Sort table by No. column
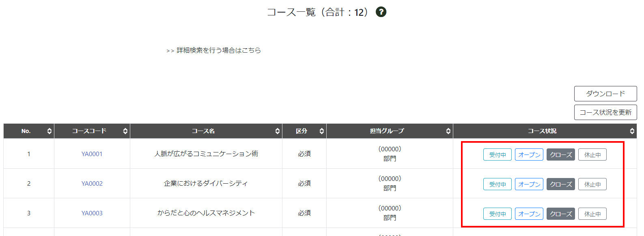The height and width of the screenshot is (236, 644). [49, 131]
